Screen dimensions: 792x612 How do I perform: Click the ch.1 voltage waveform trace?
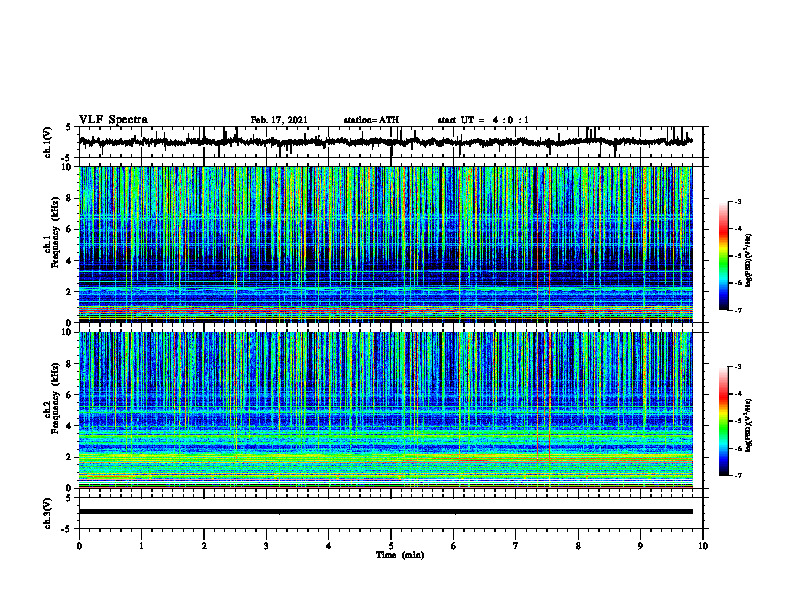385,142
